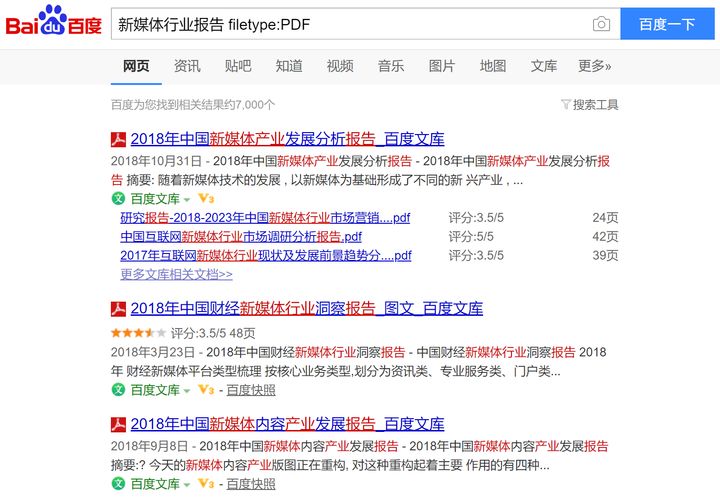
Task: Click PDF icon beside 新媒体产业发展分析报告 result
Action: click(x=118, y=140)
